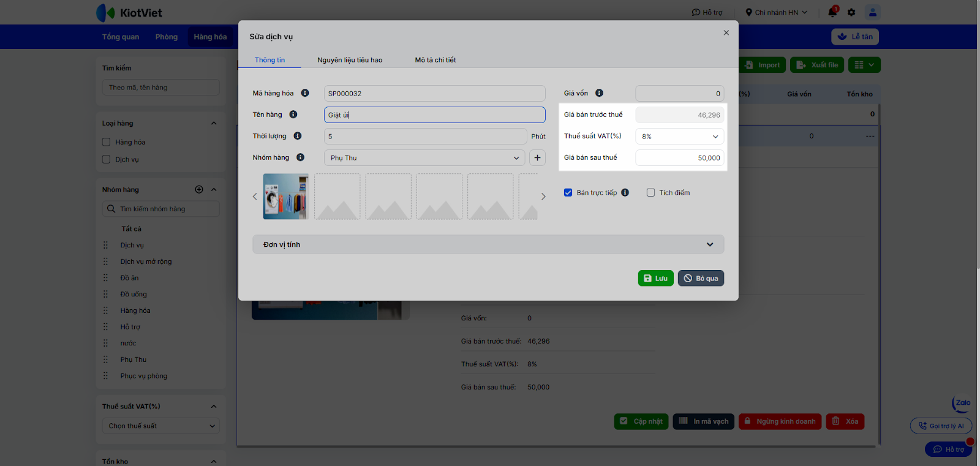
Task: Switch to Thông tin tab
Action: click(x=270, y=60)
